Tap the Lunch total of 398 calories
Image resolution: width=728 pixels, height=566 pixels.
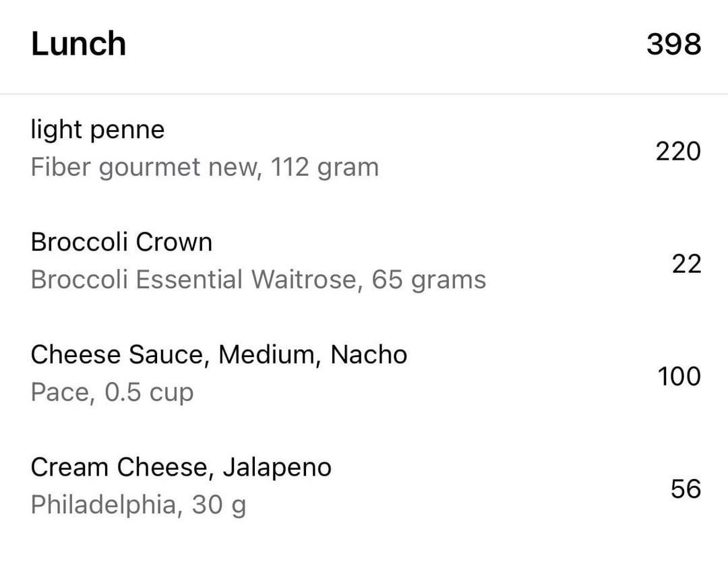click(673, 44)
